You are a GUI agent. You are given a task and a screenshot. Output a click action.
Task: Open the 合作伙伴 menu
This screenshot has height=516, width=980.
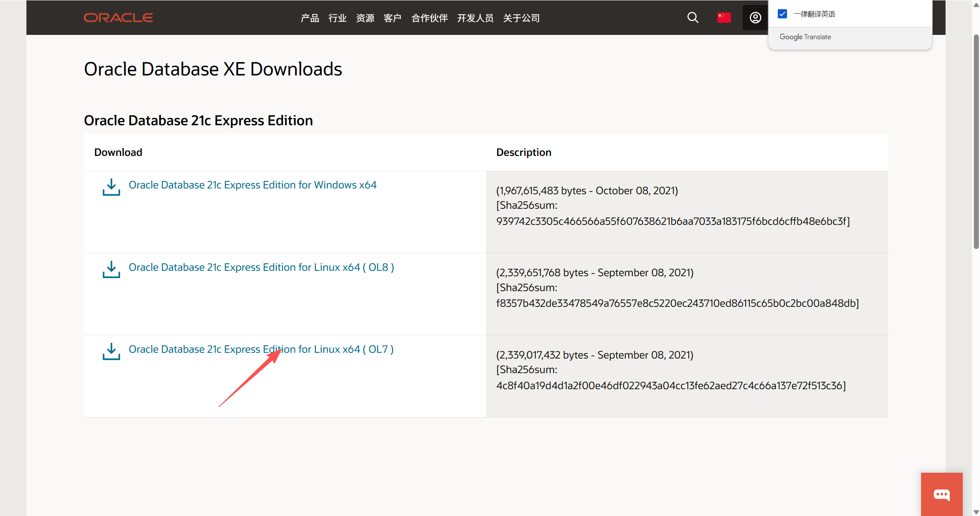tap(429, 18)
